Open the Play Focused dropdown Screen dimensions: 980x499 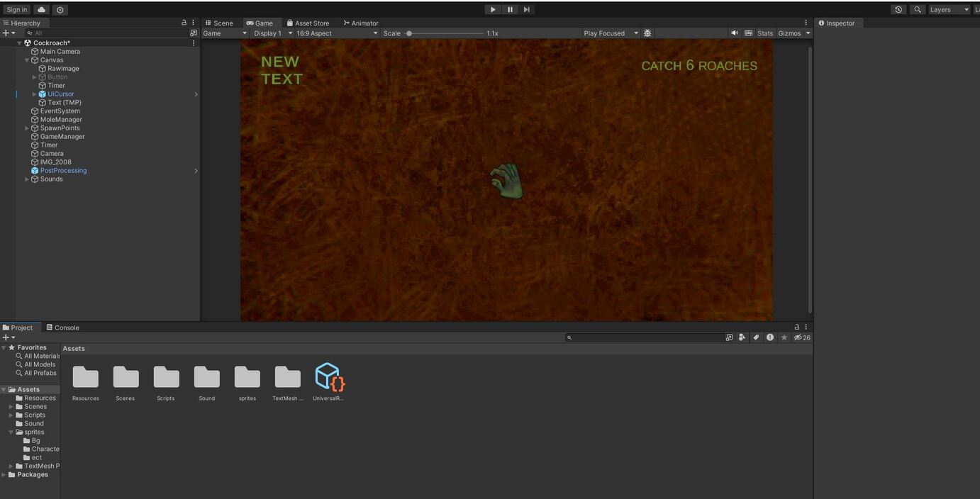pos(611,33)
